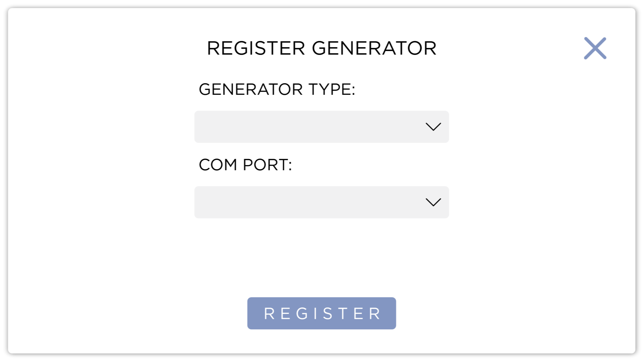
Task: Expand the COM Port dropdown arrow
Action: (x=433, y=202)
